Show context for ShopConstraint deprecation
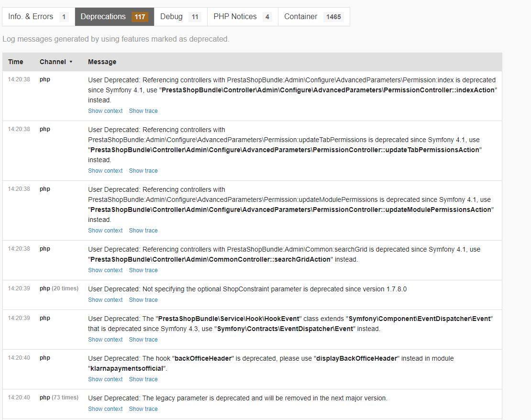The image size is (531, 420). pyautogui.click(x=105, y=300)
